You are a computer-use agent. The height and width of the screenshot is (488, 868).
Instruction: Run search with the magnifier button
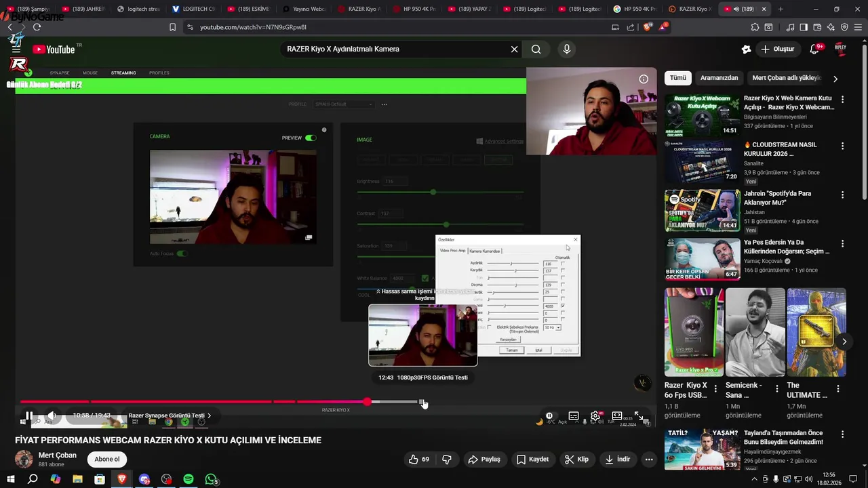[x=536, y=49]
